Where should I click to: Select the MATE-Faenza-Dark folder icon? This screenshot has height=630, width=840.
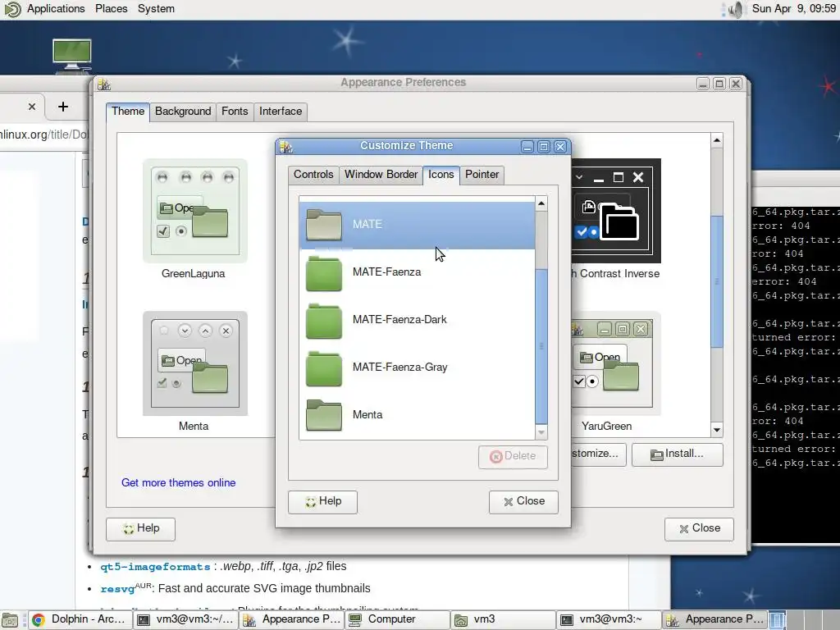tap(323, 320)
